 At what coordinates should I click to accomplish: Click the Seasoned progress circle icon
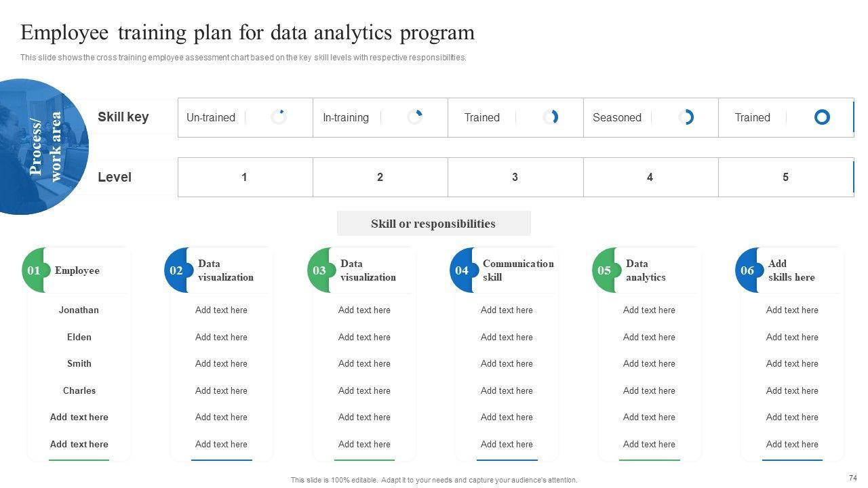pyautogui.click(x=686, y=117)
